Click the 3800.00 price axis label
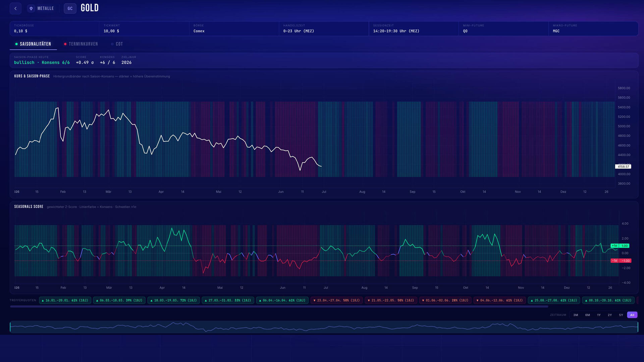 coord(624,184)
